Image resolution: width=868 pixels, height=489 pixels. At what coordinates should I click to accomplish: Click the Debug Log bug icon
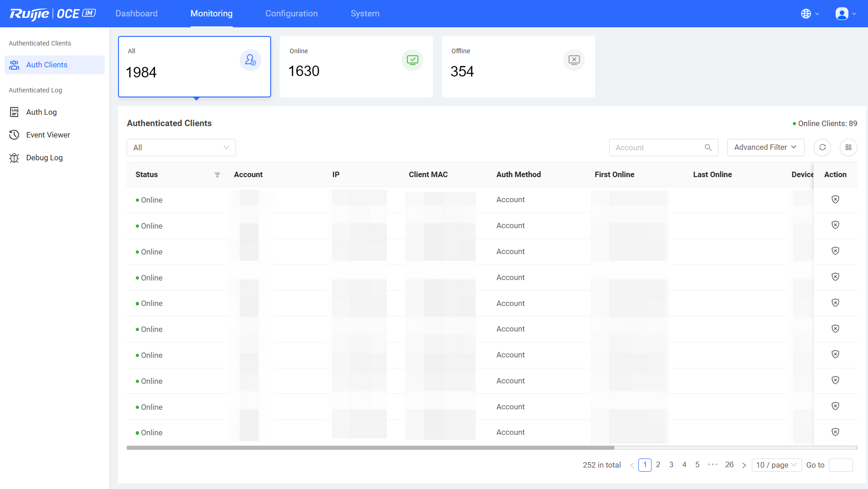point(15,158)
